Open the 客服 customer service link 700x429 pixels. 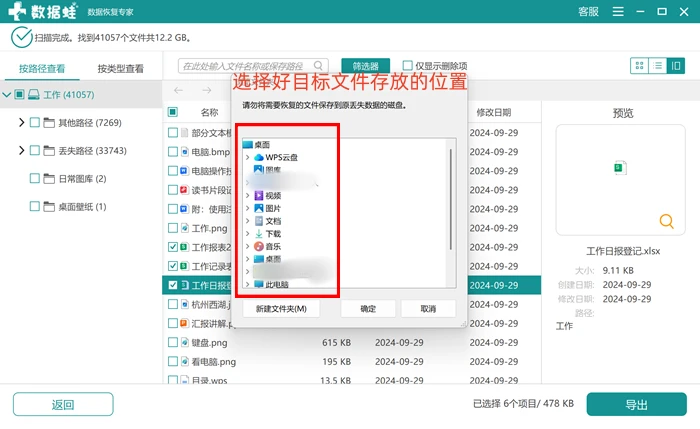tap(588, 12)
